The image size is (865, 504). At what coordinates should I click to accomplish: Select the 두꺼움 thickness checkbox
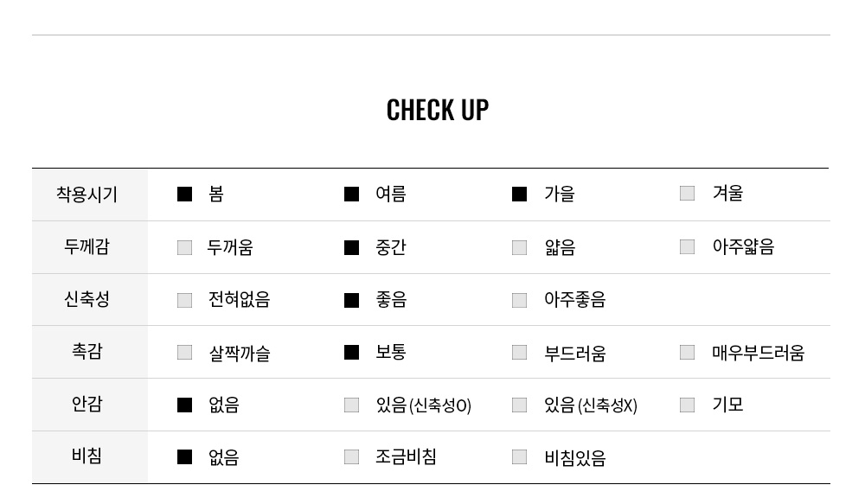(184, 248)
